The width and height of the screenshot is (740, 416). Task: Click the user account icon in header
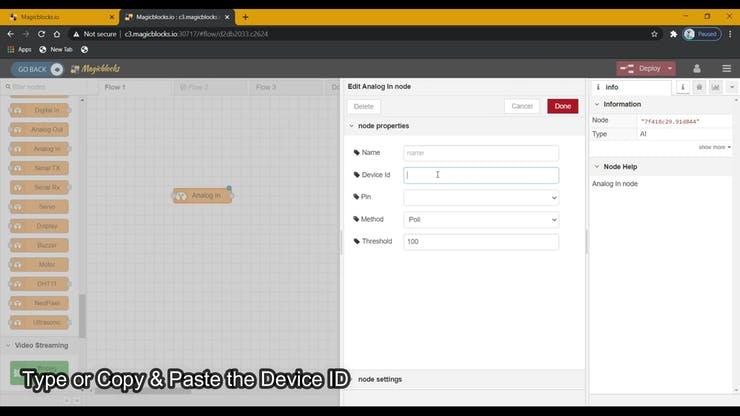tap(697, 68)
